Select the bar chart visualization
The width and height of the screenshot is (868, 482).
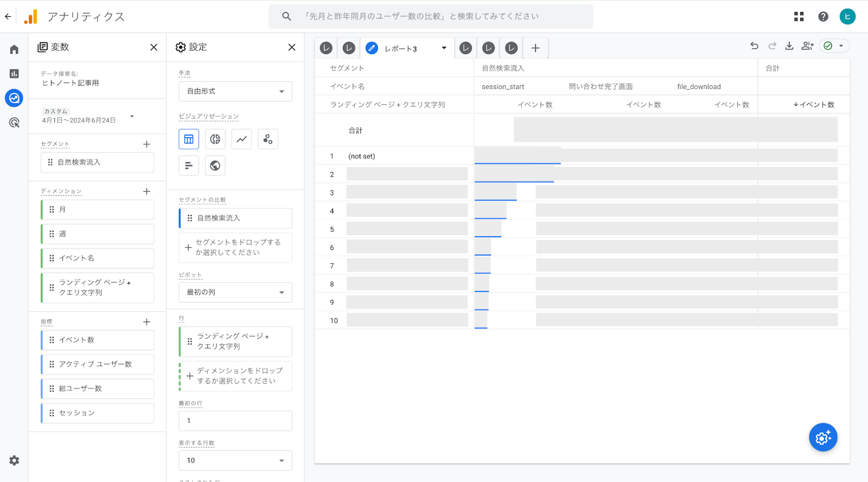coord(189,166)
